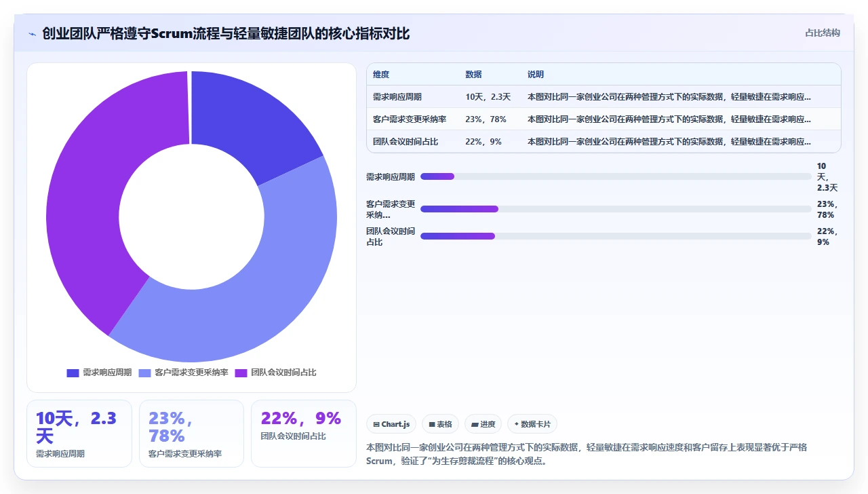
Task: Click the title lightning icon
Action: pos(32,34)
